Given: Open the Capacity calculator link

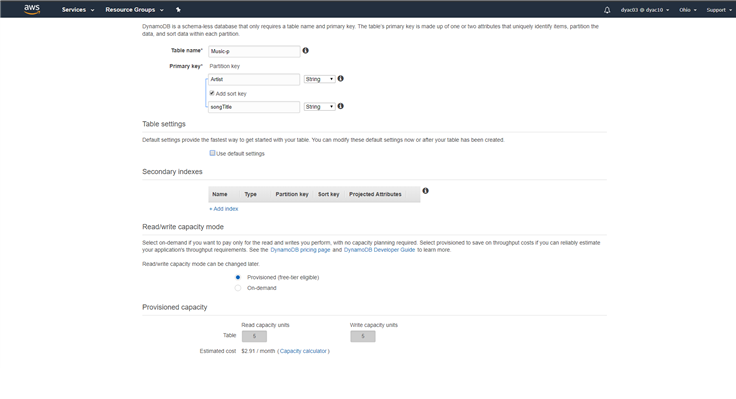Looking at the screenshot, I should pyautogui.click(x=303, y=351).
